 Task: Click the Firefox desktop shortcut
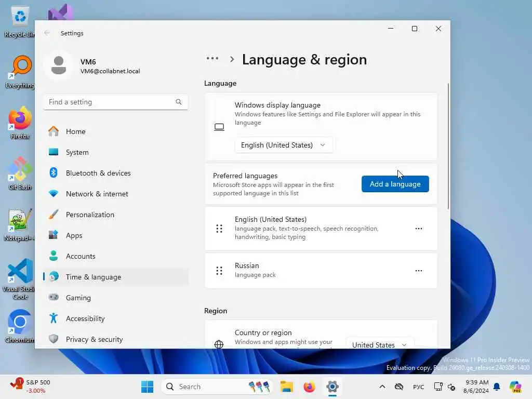click(20, 123)
